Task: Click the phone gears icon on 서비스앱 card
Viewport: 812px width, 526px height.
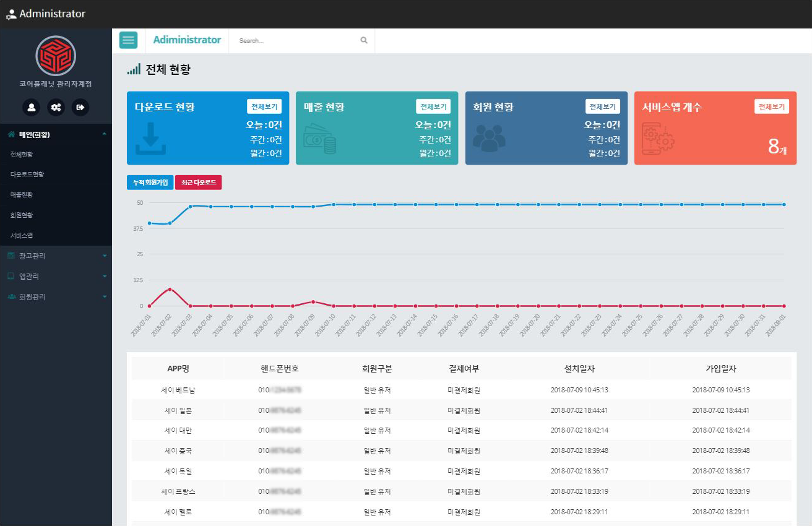Action: [x=658, y=139]
